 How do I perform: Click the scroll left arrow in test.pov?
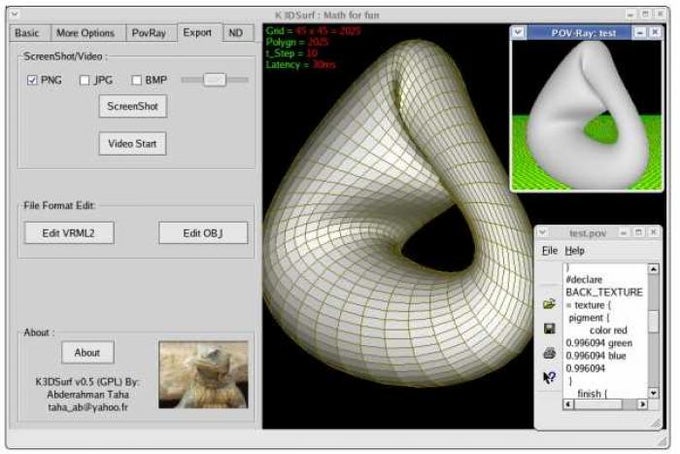568,404
